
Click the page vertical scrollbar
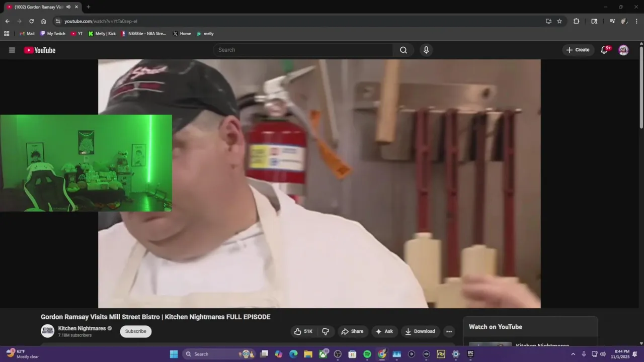641,88
